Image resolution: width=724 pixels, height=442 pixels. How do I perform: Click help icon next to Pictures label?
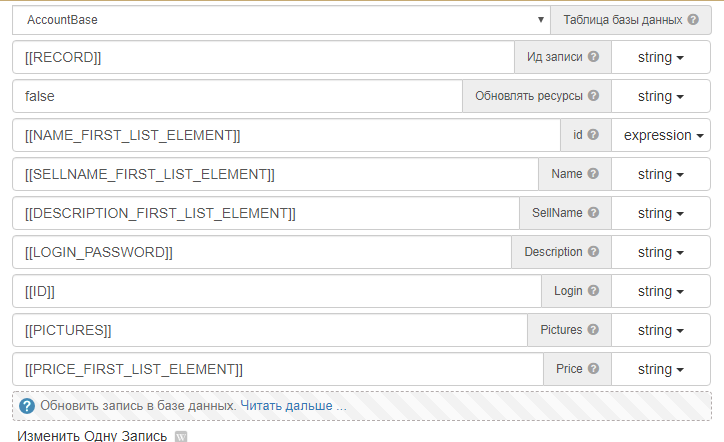tap(593, 330)
